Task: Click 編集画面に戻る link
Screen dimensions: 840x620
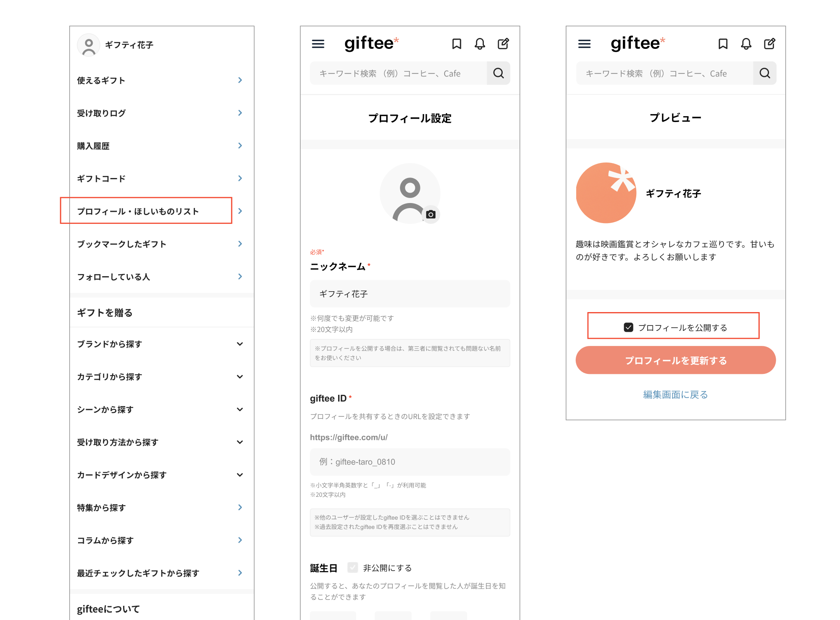Action: click(676, 395)
